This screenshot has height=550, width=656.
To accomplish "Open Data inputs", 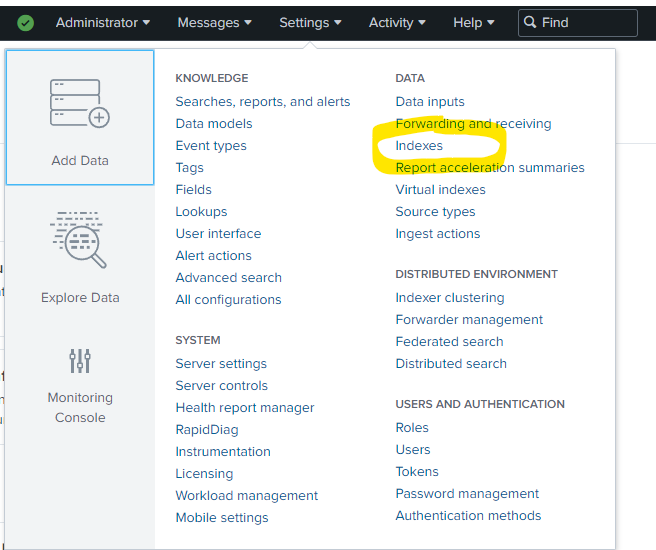I will click(x=430, y=102).
